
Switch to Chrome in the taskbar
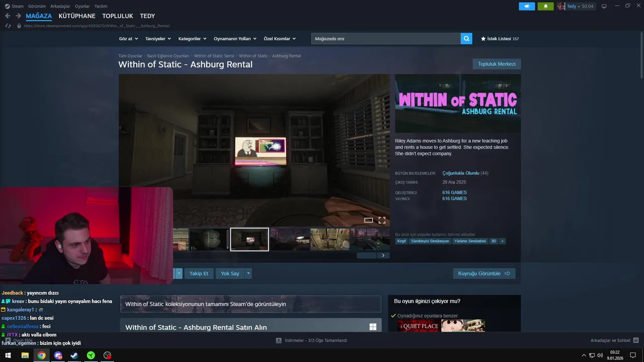click(x=41, y=355)
